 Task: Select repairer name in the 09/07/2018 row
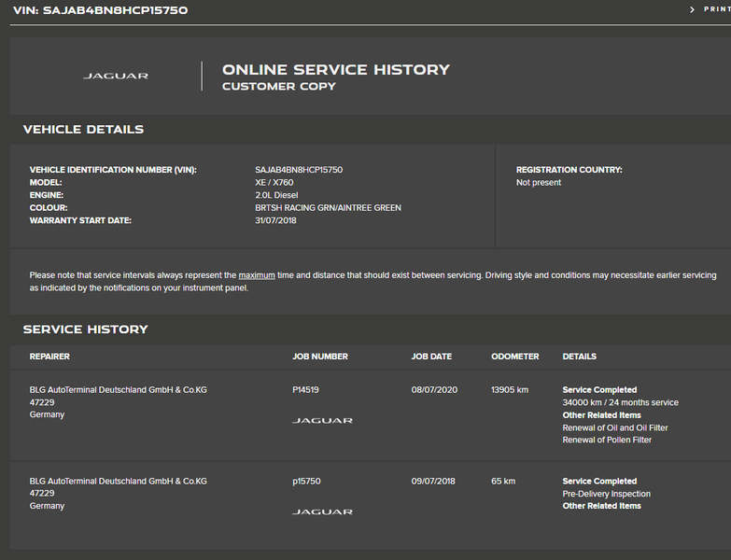click(x=119, y=482)
